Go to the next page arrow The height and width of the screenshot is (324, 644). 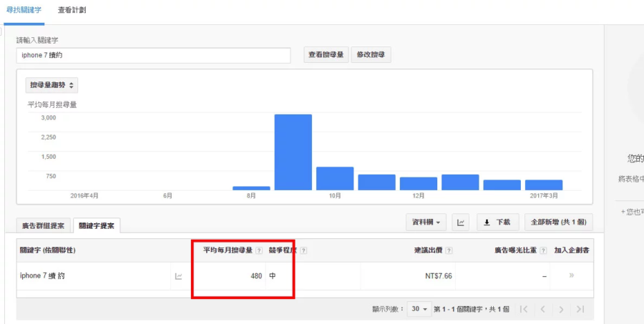[562, 309]
